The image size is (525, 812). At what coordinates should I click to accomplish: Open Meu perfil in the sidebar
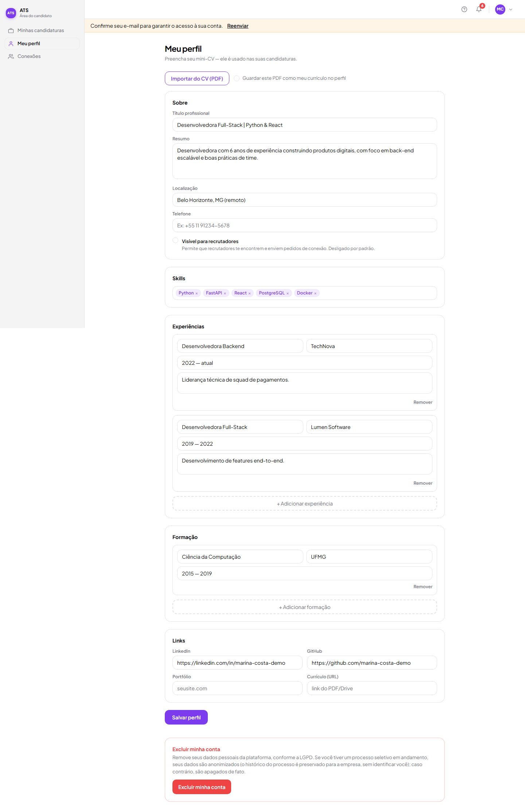(x=42, y=44)
